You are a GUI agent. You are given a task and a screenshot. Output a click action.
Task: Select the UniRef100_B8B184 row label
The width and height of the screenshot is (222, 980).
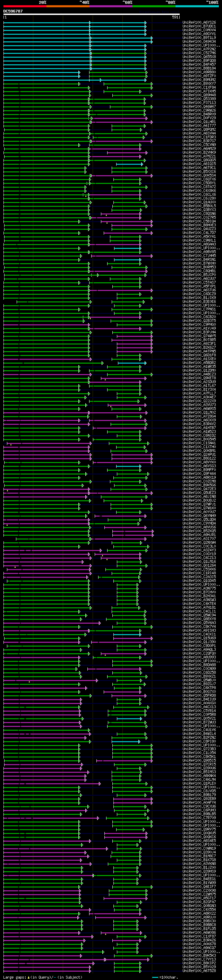coord(199,68)
